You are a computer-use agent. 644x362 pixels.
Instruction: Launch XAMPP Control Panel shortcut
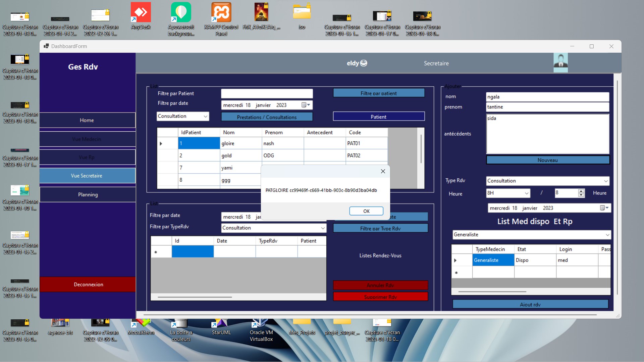tap(221, 19)
